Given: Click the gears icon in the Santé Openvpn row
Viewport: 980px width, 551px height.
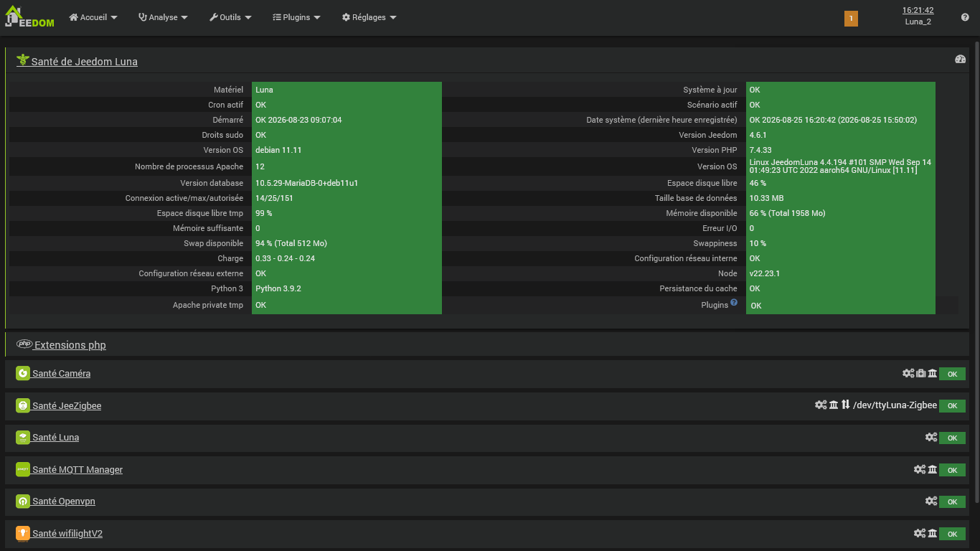Looking at the screenshot, I should [x=931, y=501].
